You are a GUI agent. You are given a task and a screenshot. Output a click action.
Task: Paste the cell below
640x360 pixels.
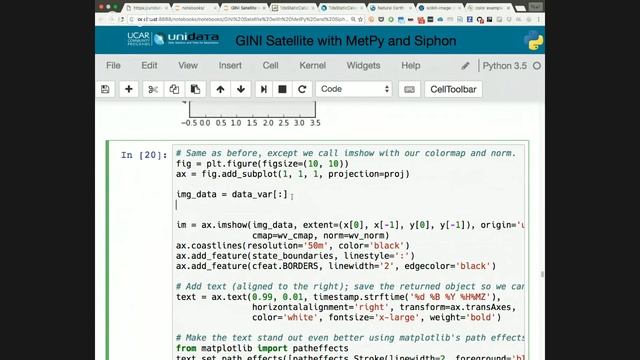point(196,89)
